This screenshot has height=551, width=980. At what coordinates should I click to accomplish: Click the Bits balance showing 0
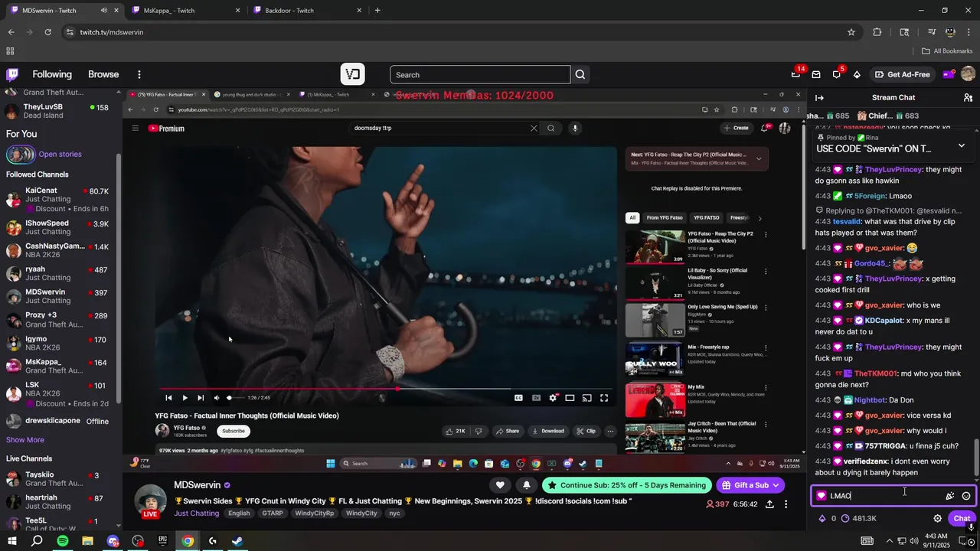pos(827,518)
